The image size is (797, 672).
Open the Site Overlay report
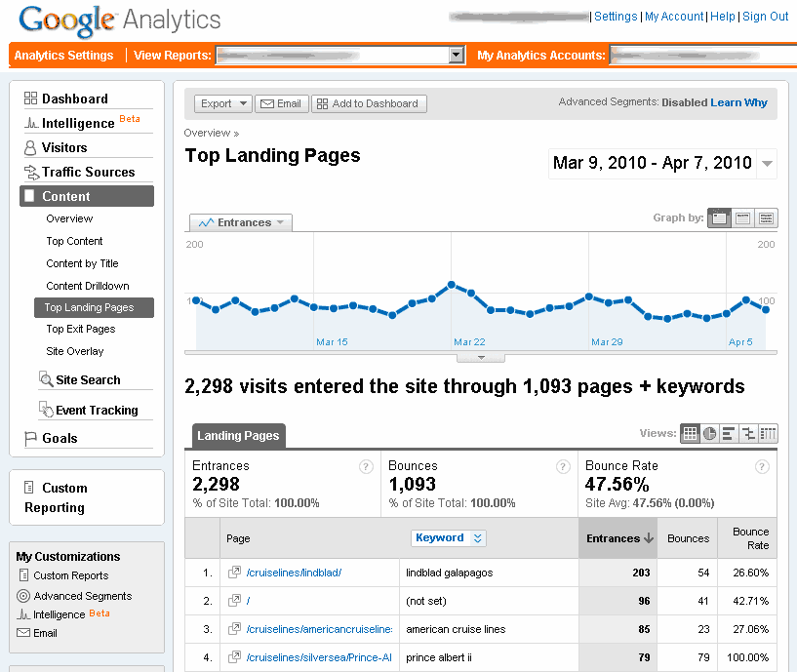[75, 351]
